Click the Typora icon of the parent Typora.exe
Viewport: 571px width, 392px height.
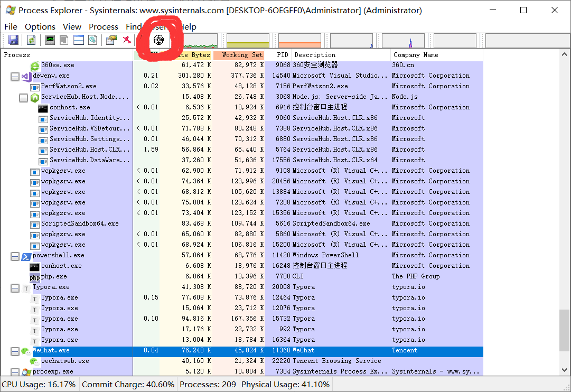point(26,288)
